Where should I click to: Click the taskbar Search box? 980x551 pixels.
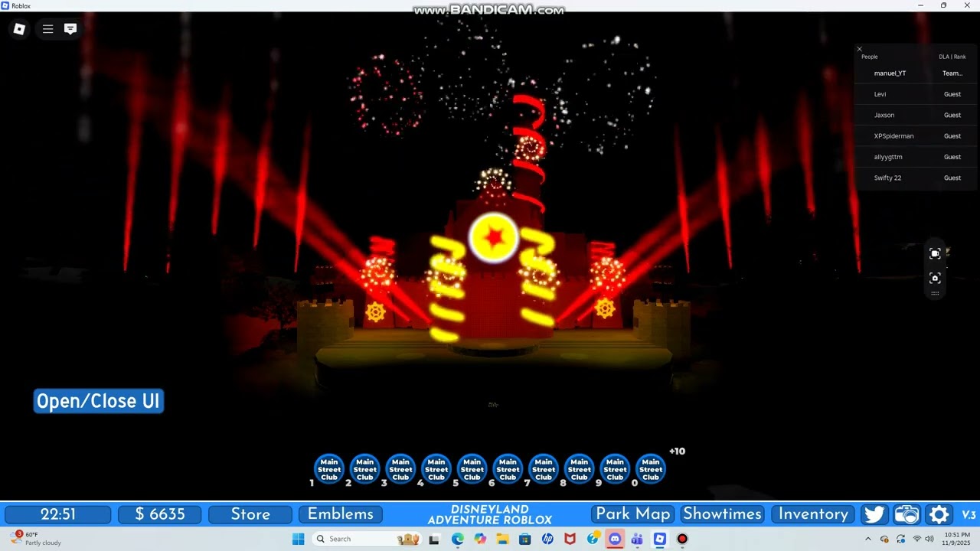(367, 539)
